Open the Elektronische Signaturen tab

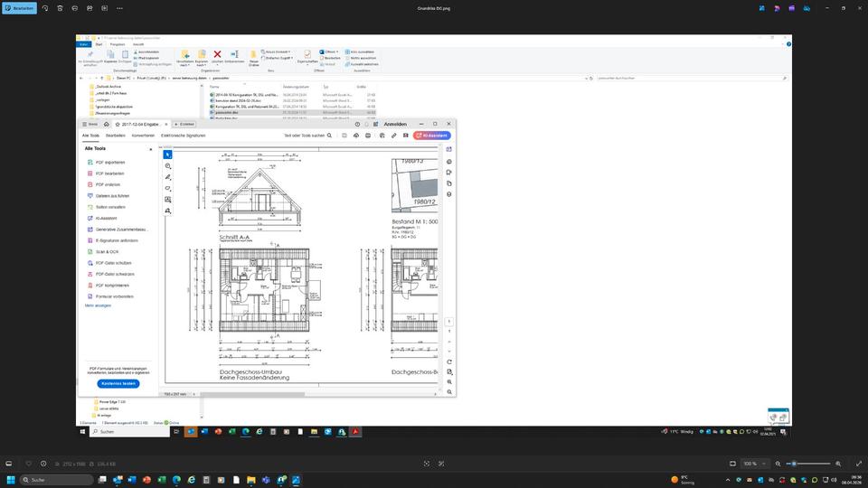pos(184,136)
